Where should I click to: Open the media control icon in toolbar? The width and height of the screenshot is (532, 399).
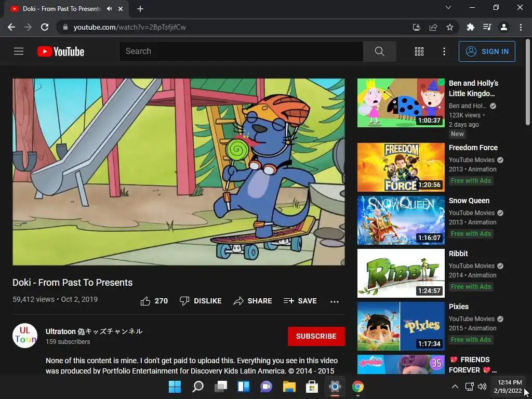[x=487, y=27]
